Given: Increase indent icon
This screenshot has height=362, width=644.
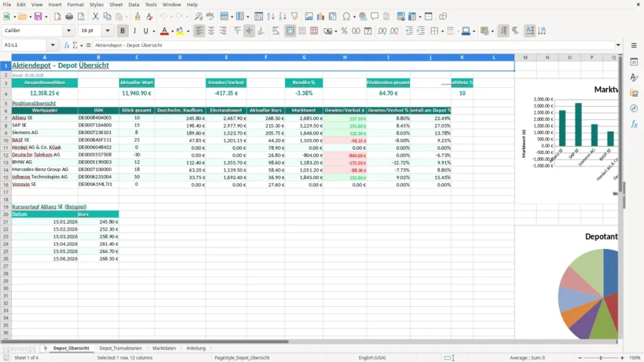Looking at the screenshot, I should pyautogui.click(x=409, y=31).
